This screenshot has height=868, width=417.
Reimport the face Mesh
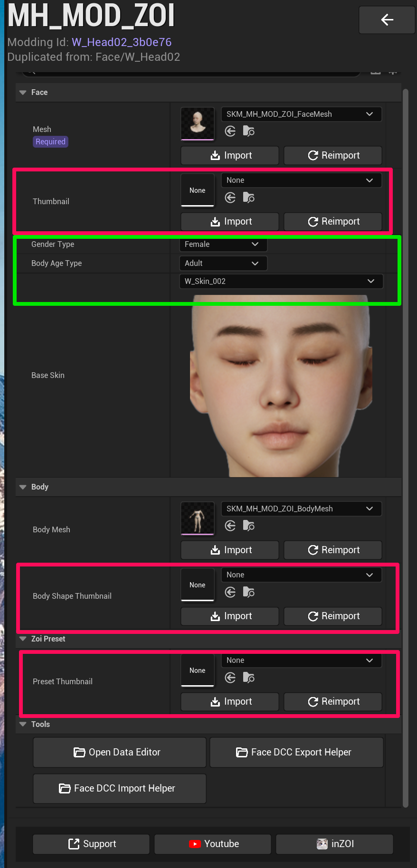[x=333, y=156]
